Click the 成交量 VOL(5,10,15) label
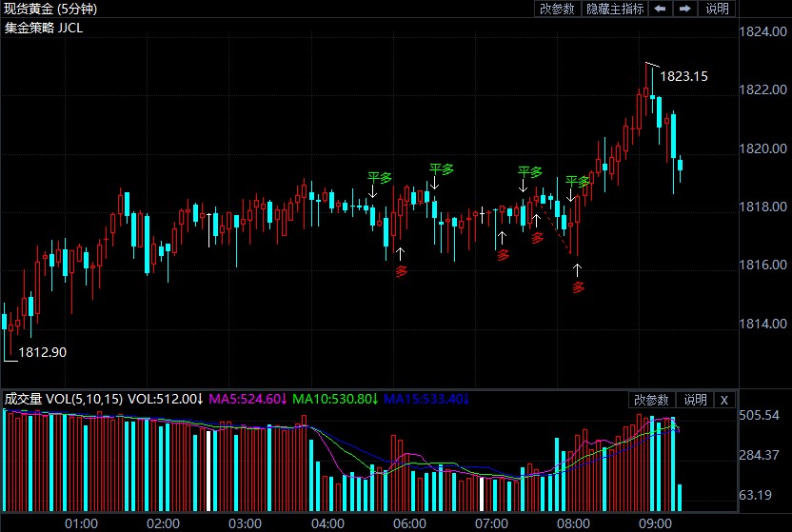 [64, 400]
